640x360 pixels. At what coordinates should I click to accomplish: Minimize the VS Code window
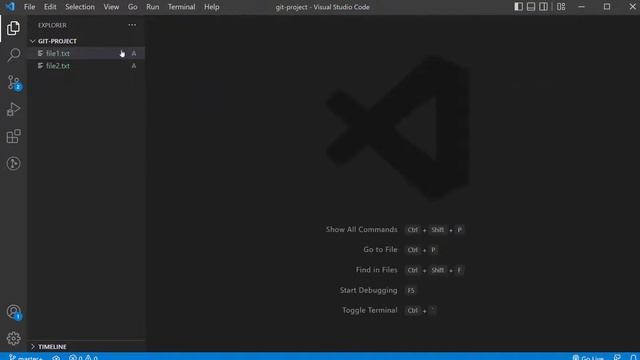[581, 7]
